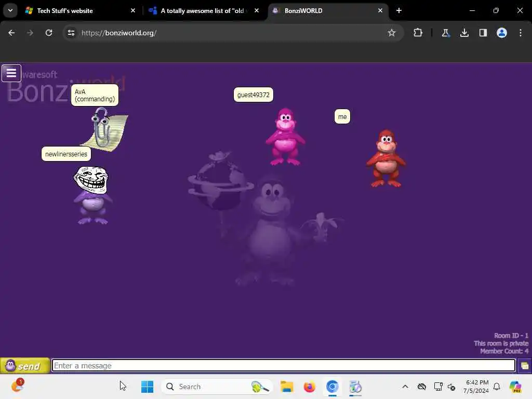Close the Tech Stuff's website tab
The width and height of the screenshot is (532, 399).
133,10
